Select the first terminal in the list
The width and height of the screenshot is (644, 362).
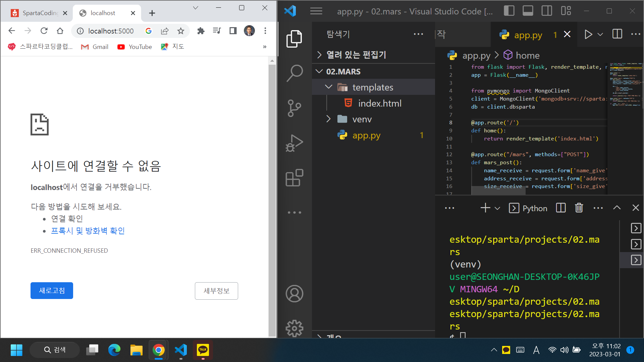[x=636, y=228]
